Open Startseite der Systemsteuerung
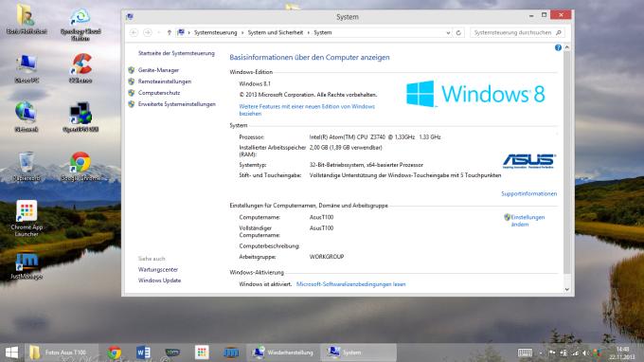This screenshot has height=362, width=644. pos(176,53)
